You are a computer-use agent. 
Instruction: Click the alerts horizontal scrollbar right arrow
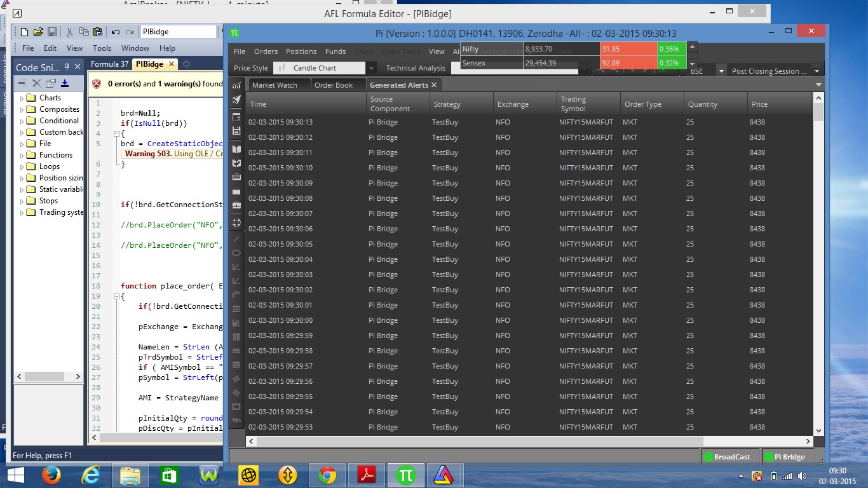808,441
